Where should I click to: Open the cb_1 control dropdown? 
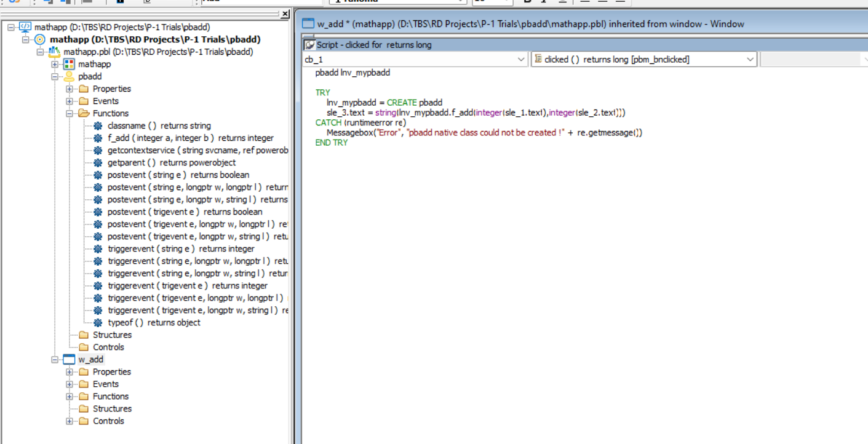click(521, 60)
